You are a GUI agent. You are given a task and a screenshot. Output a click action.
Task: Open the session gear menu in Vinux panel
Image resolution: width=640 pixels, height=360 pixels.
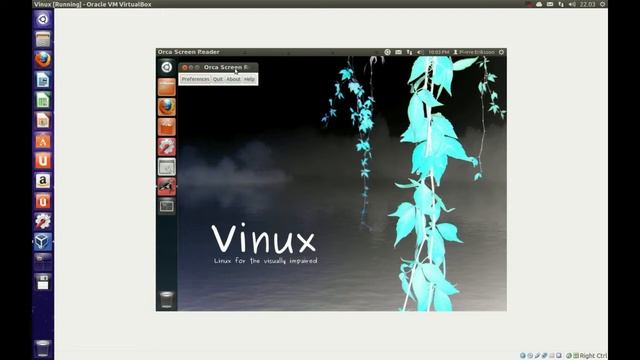point(502,52)
